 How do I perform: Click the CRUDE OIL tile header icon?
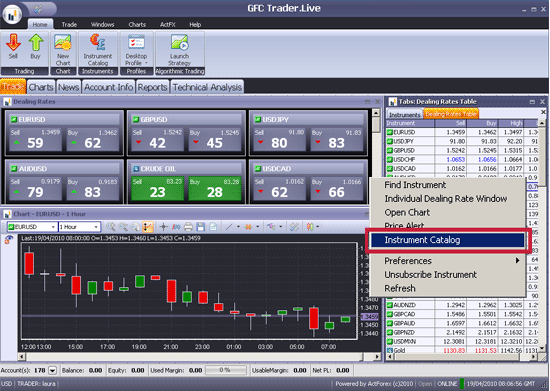click(136, 169)
